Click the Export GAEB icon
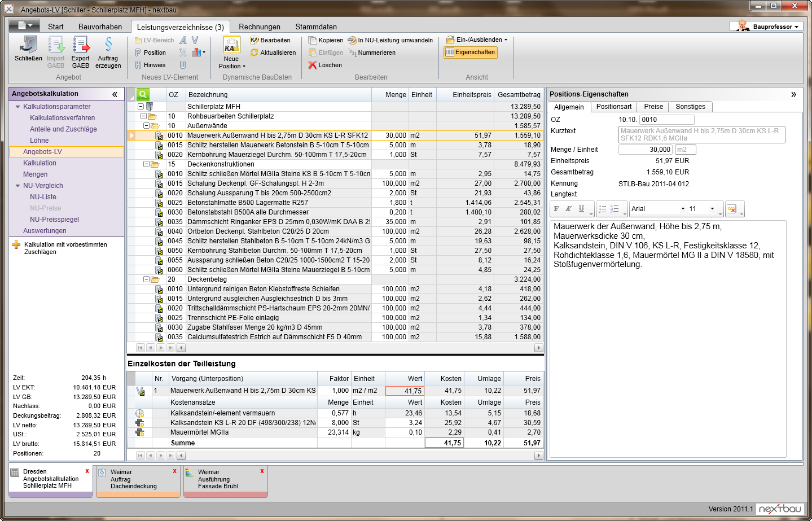The image size is (812, 521). click(81, 45)
